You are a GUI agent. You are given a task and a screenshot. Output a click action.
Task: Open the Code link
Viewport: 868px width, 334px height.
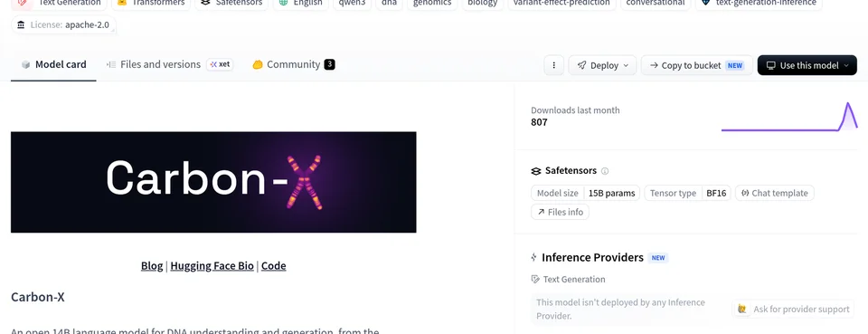point(273,266)
